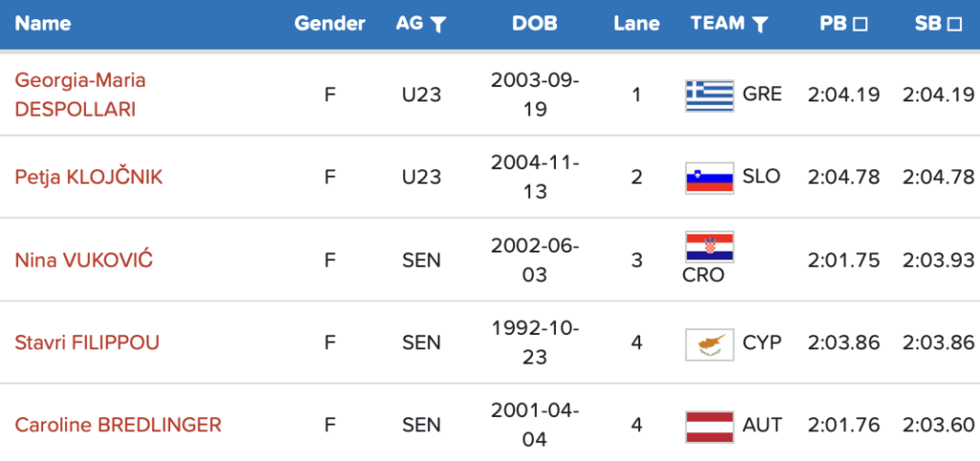Click the Greece flag icon
Screen dimensions: 980x461
709,95
